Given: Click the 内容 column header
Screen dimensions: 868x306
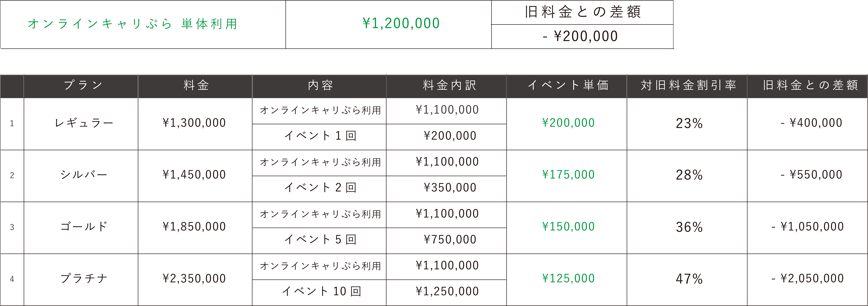Looking at the screenshot, I should coord(320,86).
